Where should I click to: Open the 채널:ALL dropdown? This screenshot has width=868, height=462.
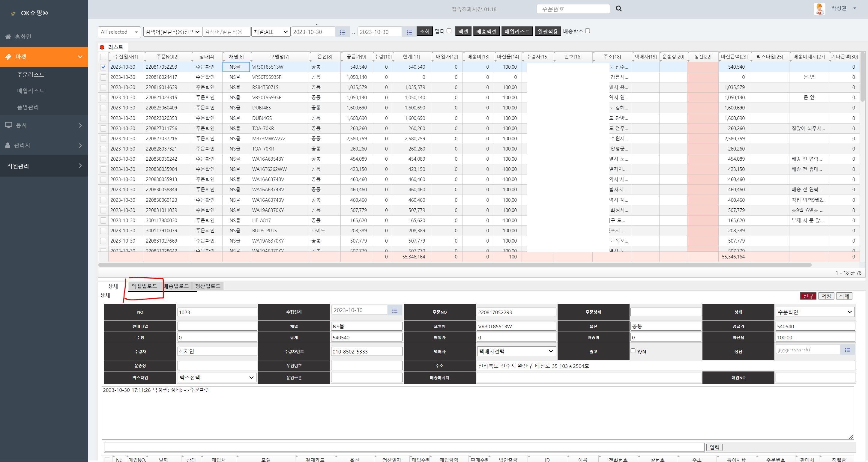271,32
